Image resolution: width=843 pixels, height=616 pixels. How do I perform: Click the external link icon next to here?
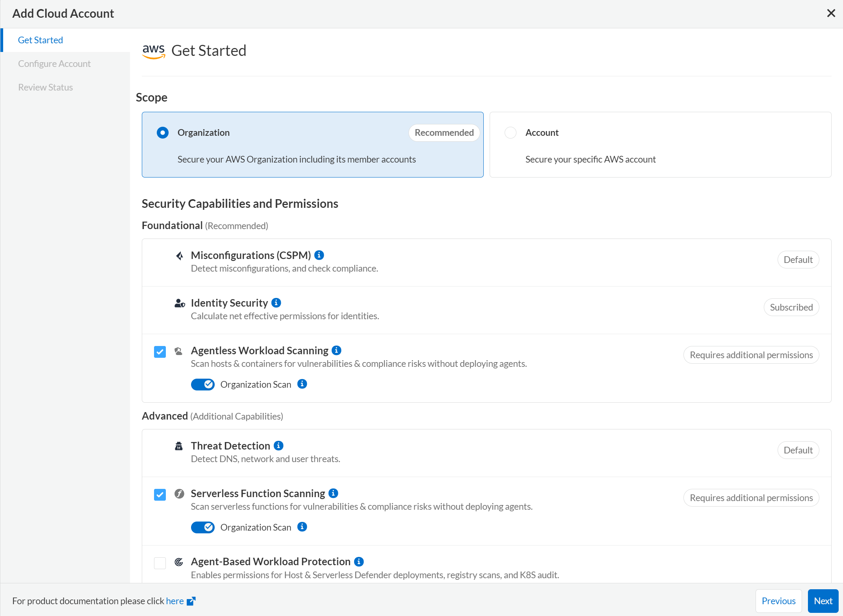coord(191,601)
